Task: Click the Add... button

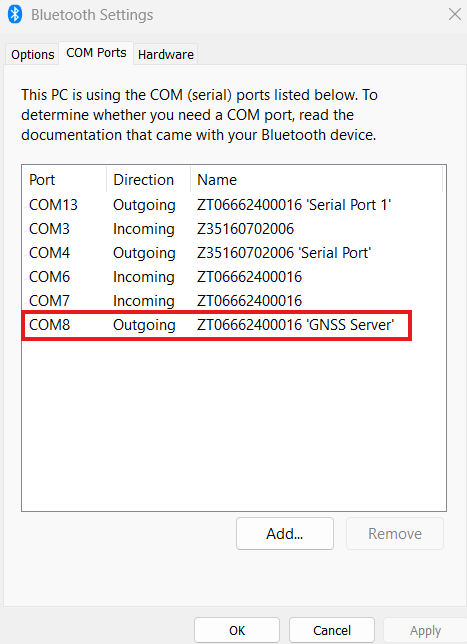Action: coord(285,533)
